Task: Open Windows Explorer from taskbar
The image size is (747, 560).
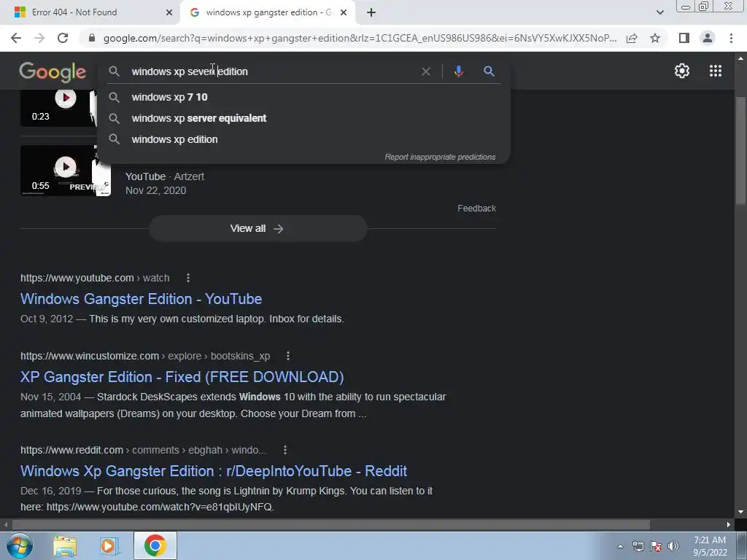Action: (x=65, y=545)
